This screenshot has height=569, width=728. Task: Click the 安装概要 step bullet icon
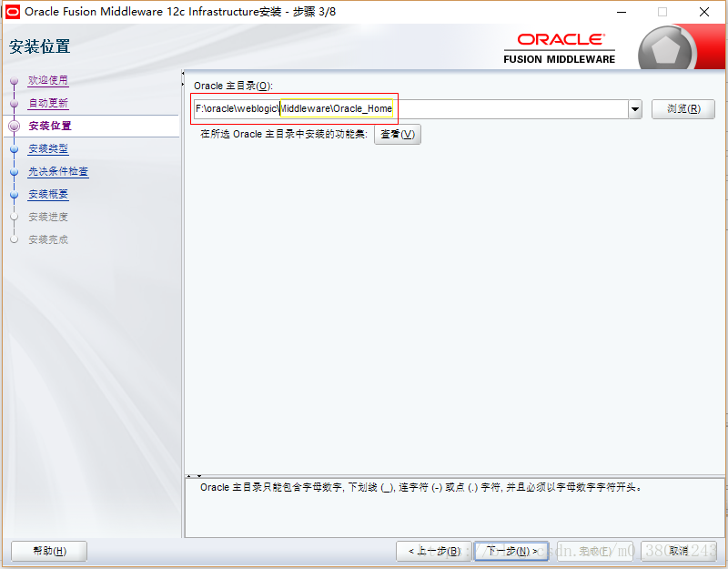pyautogui.click(x=14, y=195)
